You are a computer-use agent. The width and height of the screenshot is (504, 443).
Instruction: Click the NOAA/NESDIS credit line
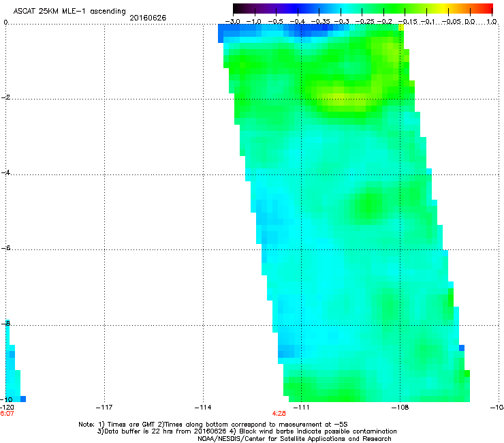(294, 439)
